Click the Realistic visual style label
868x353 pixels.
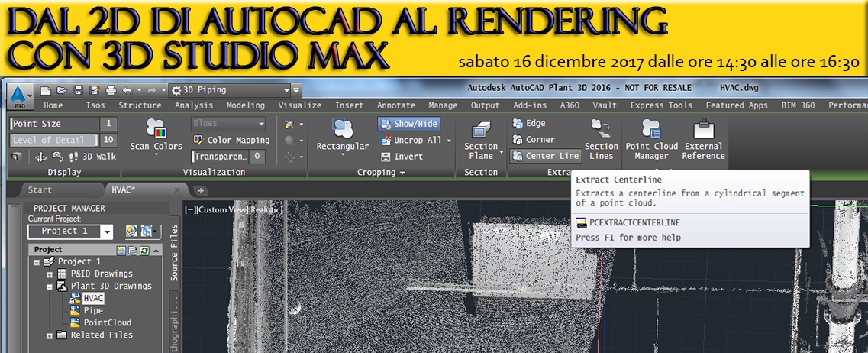coord(266,210)
